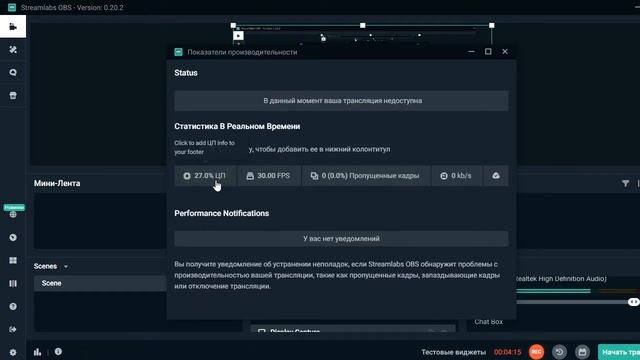Click the filter icon in Mini-feed panel

click(625, 184)
